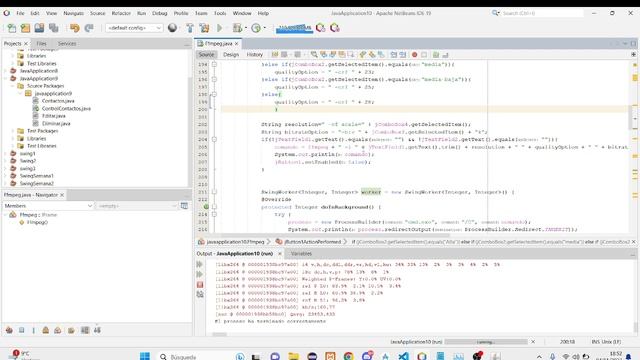The image size is (640, 360).
Task: Click the globe browser icon in toolbar
Action: click(172, 28)
